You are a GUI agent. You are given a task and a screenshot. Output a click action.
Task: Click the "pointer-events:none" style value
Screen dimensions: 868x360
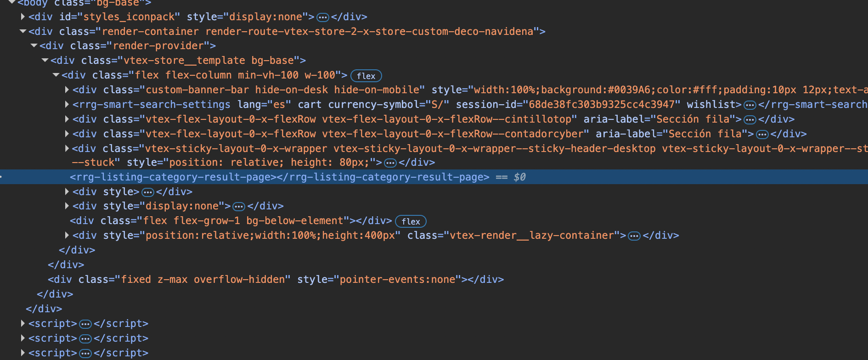pos(397,279)
